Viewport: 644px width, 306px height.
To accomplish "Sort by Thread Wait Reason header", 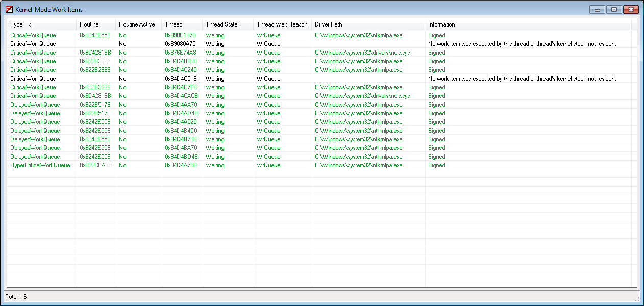I will tap(282, 24).
